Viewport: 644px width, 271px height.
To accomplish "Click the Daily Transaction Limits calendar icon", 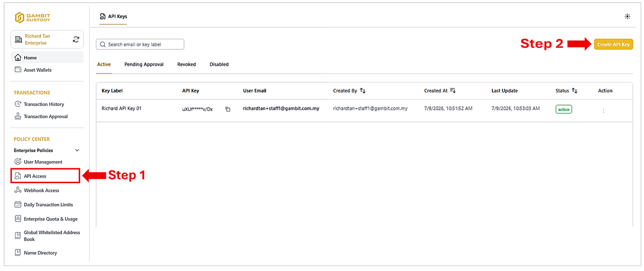I will click(x=18, y=205).
